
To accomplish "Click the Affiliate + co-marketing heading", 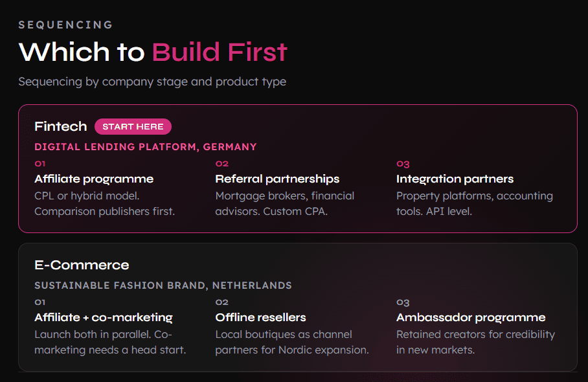I will pos(104,317).
